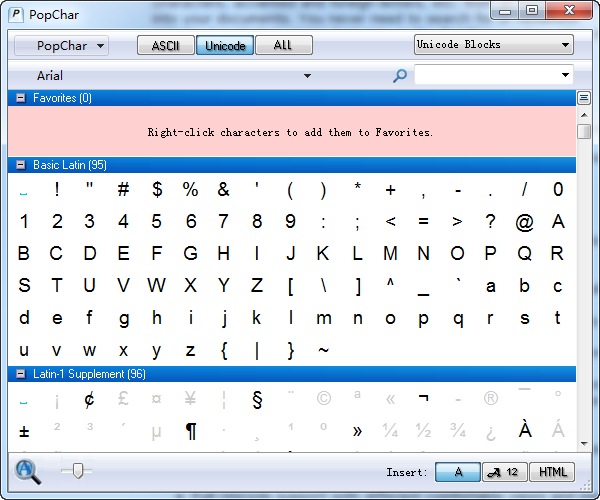The height and width of the screenshot is (500, 600).
Task: Select lowercase letter k
Action: point(256,318)
